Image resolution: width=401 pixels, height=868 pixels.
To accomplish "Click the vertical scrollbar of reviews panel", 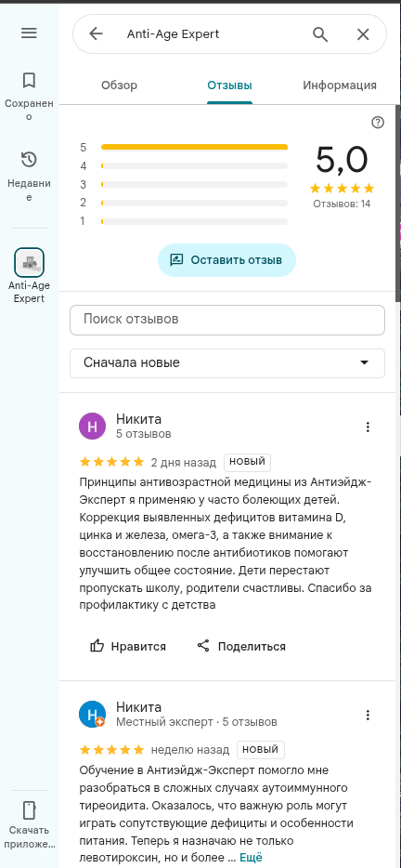I will tap(397, 202).
